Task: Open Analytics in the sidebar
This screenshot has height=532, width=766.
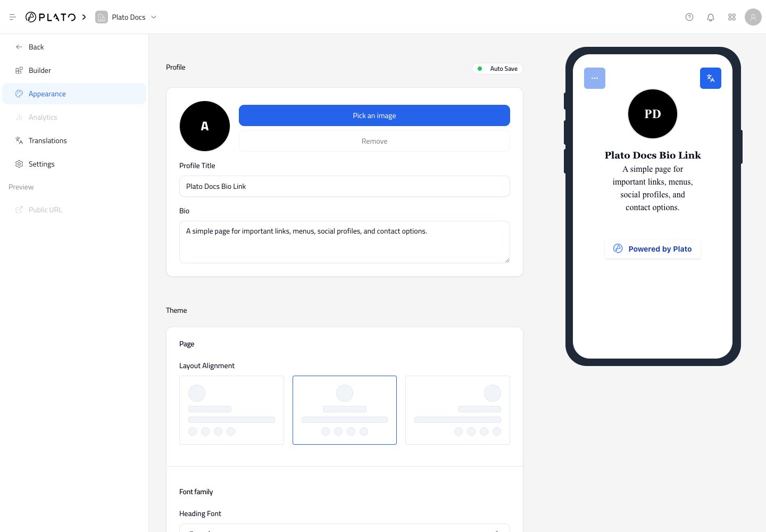Action: (74, 117)
